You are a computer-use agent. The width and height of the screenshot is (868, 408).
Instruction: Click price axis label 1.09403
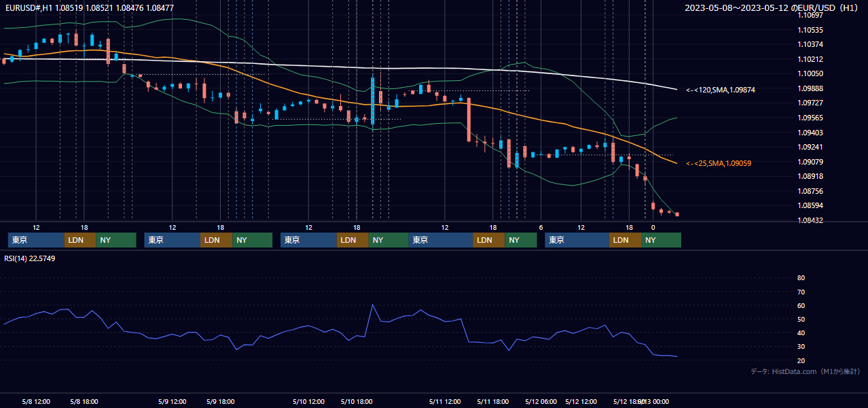[x=810, y=133]
